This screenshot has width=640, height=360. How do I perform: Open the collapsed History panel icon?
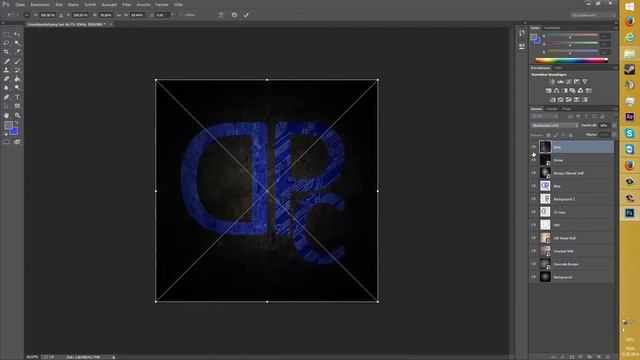coord(522,33)
